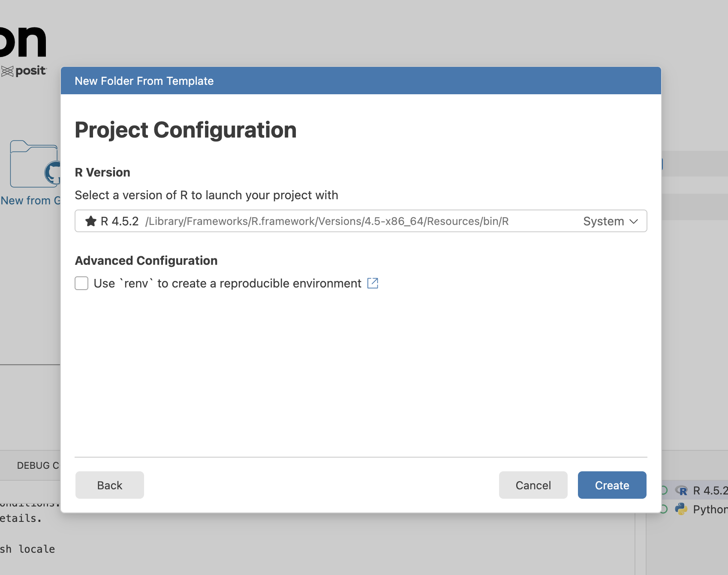The width and height of the screenshot is (728, 575).
Task: Go back with the Back button
Action: click(x=110, y=485)
